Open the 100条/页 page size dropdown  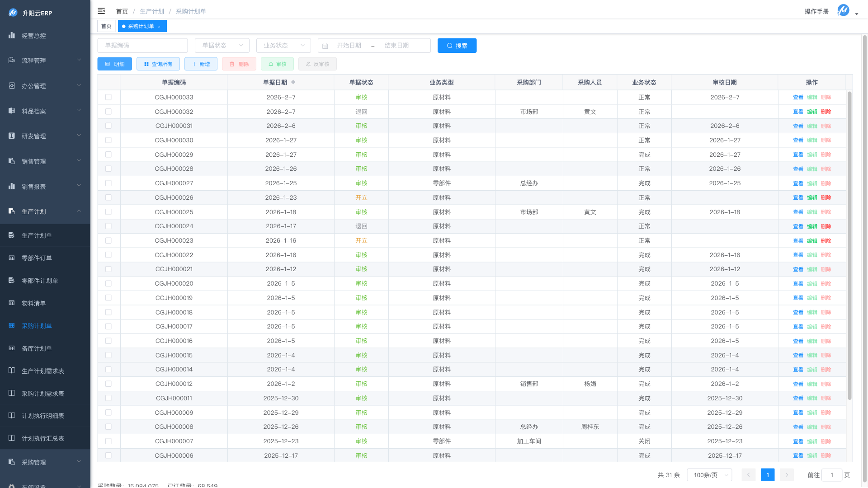point(709,475)
